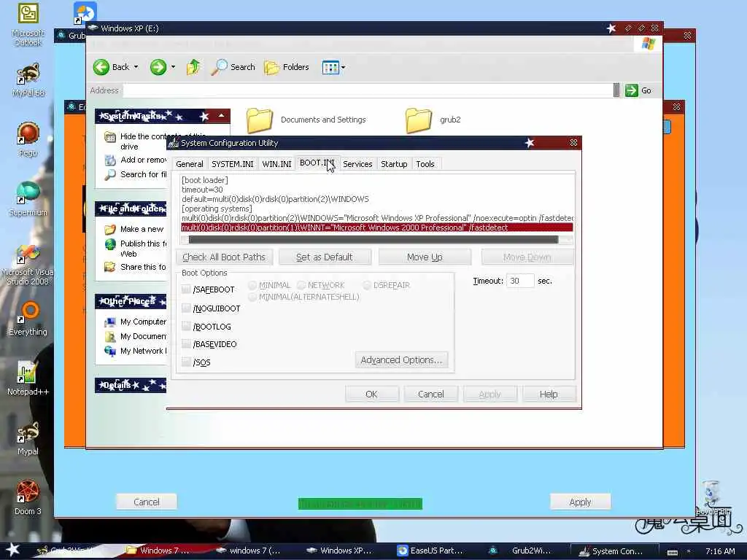747x560 pixels.
Task: Go up one folder level
Action: (x=193, y=67)
